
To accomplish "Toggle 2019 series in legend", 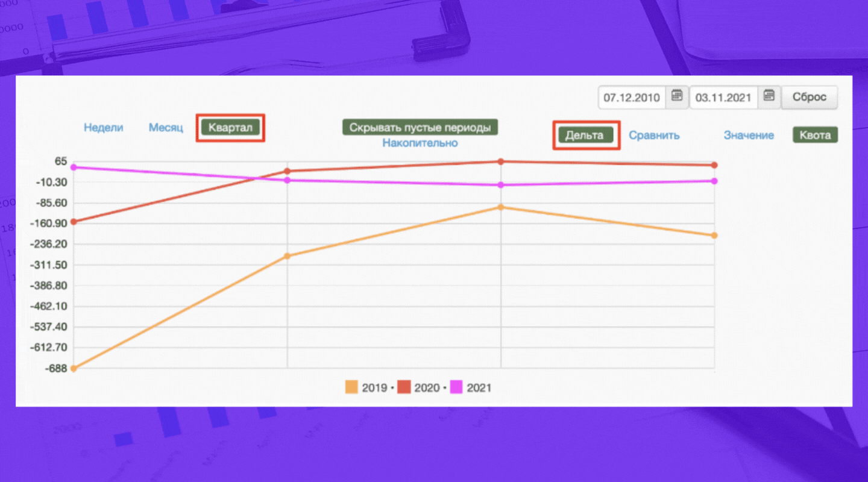I will (366, 387).
